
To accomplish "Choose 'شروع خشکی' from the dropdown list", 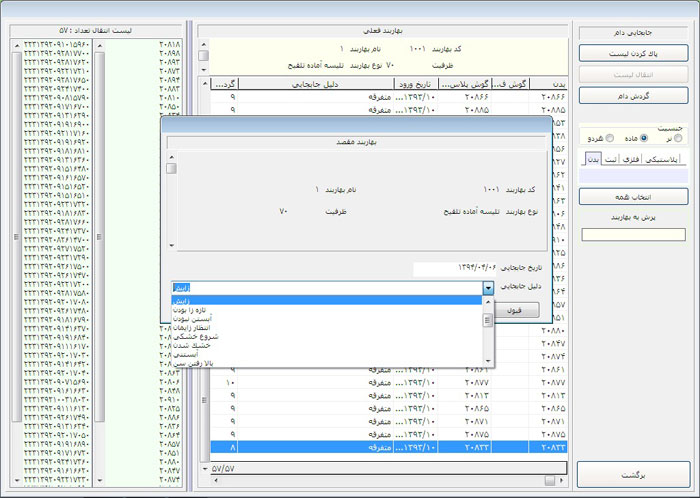I will 327,337.
